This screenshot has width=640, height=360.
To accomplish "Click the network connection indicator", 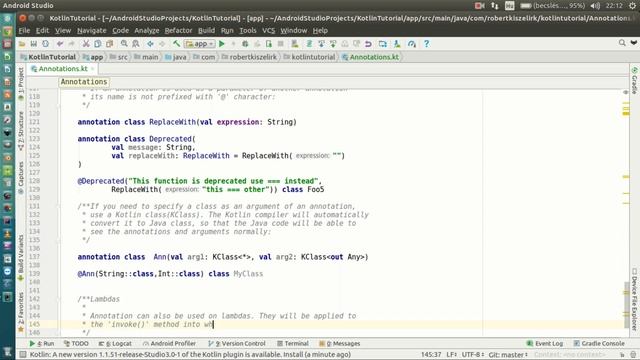I will [495, 6].
